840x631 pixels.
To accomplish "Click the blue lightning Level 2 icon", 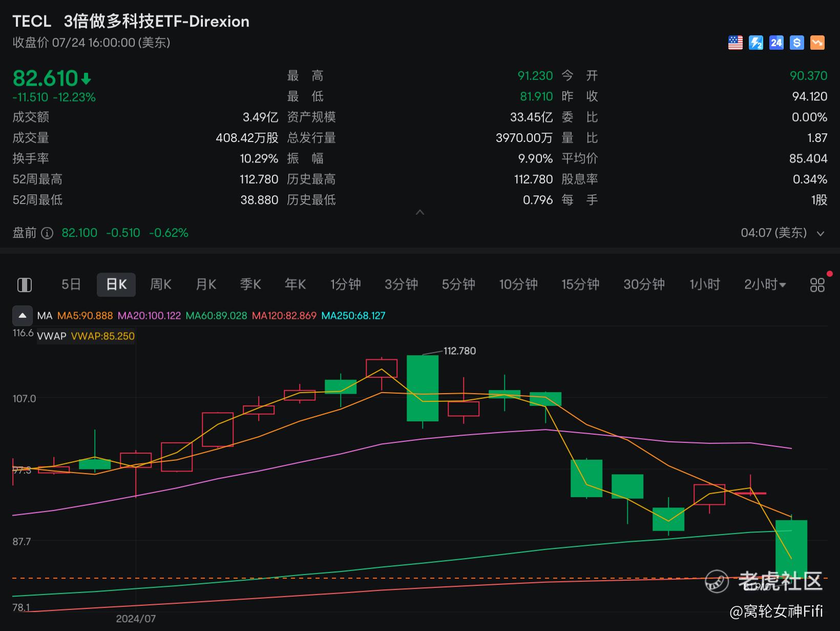I will coord(756,43).
